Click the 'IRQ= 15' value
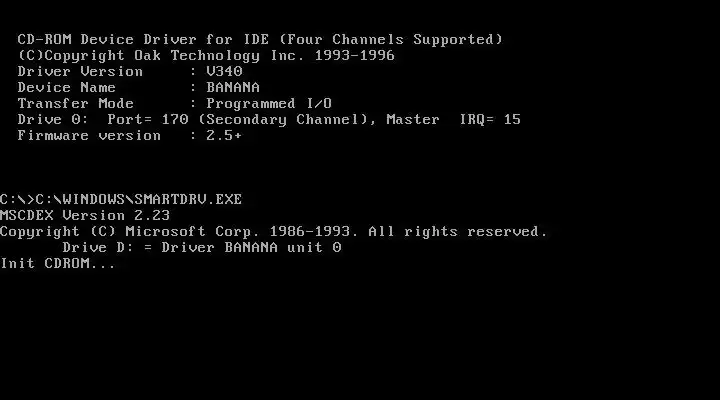Viewport: 720px width, 400px height. pyautogui.click(x=490, y=119)
